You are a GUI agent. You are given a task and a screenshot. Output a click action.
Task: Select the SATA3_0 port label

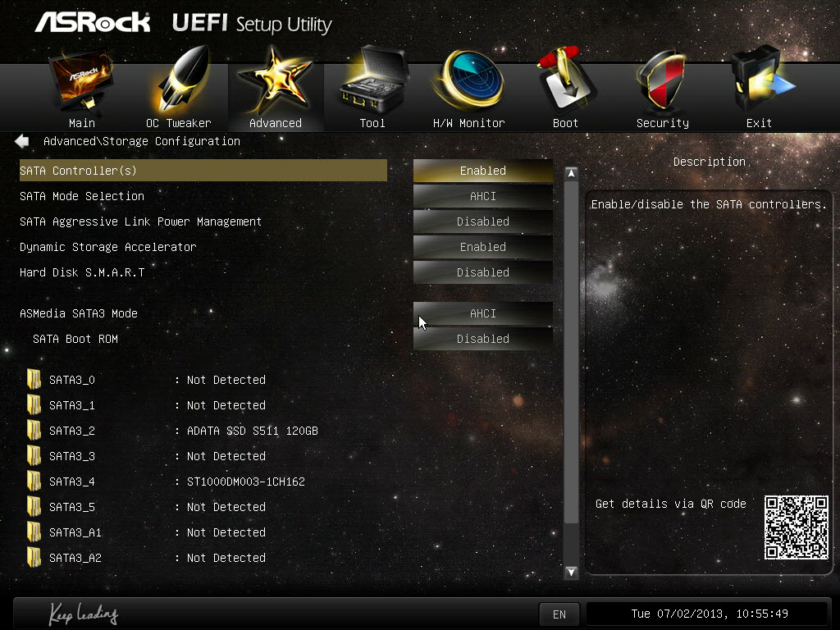[72, 380]
